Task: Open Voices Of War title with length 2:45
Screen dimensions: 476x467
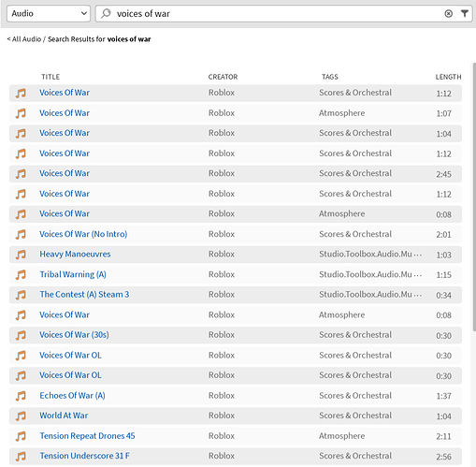Action: pos(65,173)
